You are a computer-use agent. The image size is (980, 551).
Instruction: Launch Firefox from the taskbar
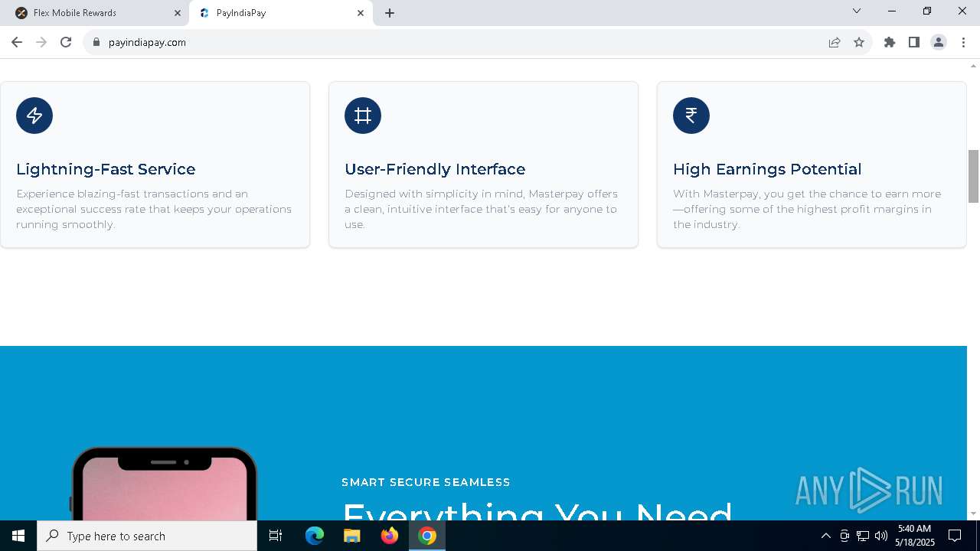tap(390, 536)
